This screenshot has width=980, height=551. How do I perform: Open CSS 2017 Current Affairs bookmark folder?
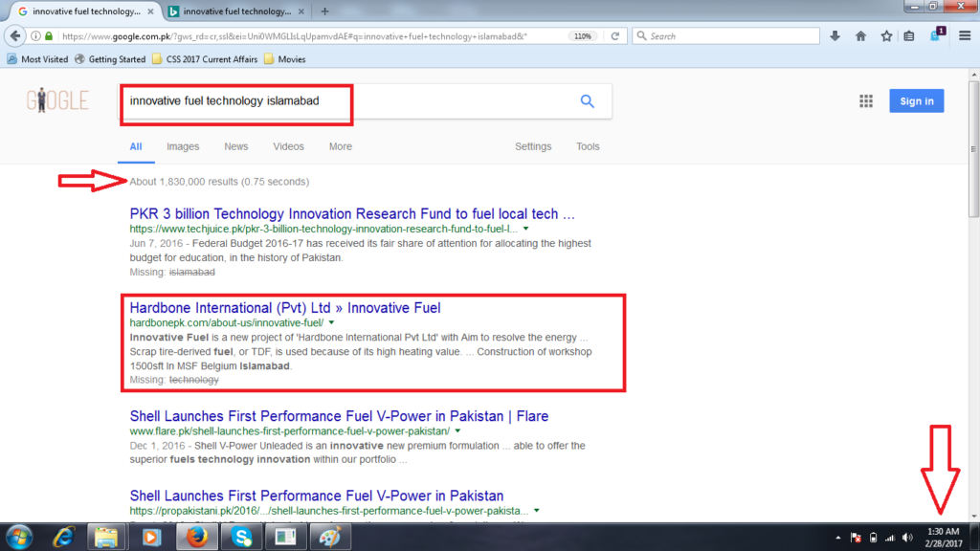205,59
